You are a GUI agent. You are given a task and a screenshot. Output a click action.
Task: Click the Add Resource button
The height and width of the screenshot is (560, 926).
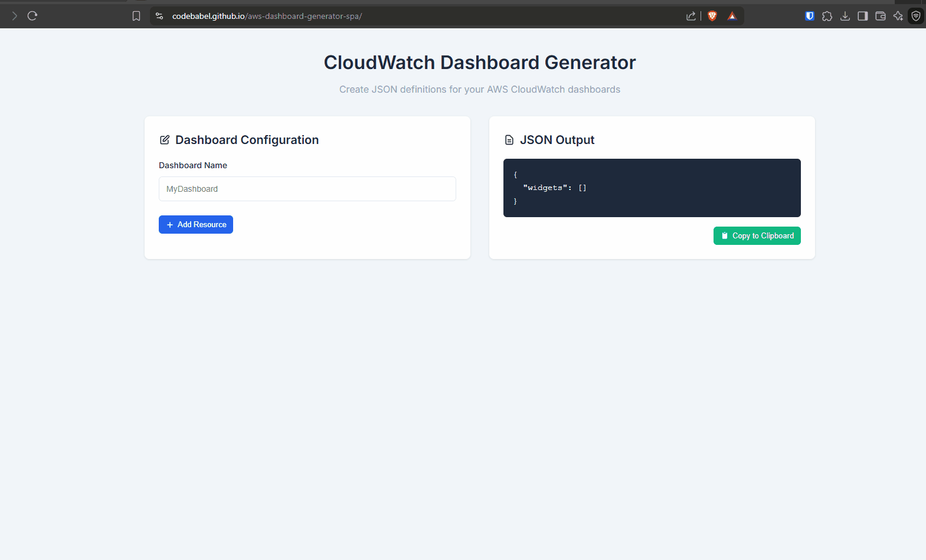[x=195, y=224]
